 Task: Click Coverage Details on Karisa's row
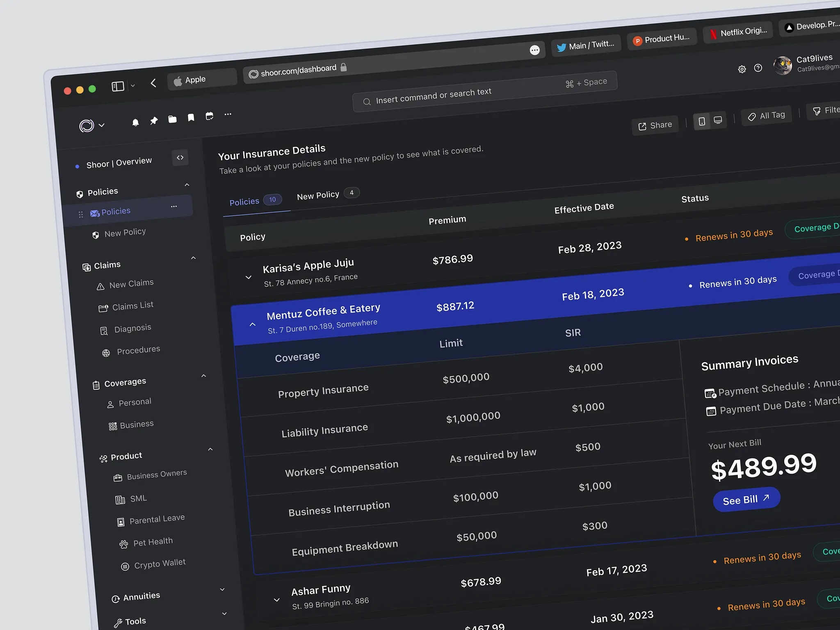pos(813,227)
